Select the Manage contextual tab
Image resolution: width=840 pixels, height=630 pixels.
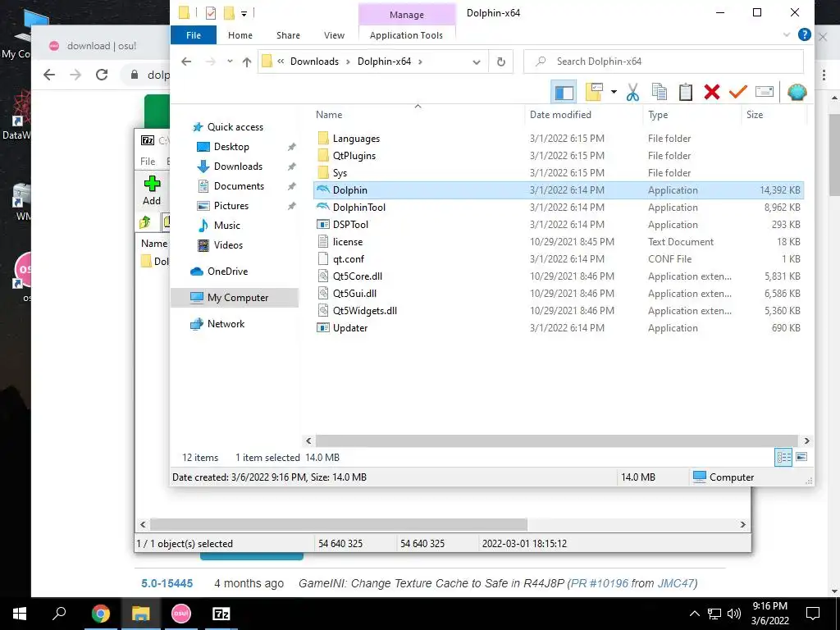pos(407,15)
